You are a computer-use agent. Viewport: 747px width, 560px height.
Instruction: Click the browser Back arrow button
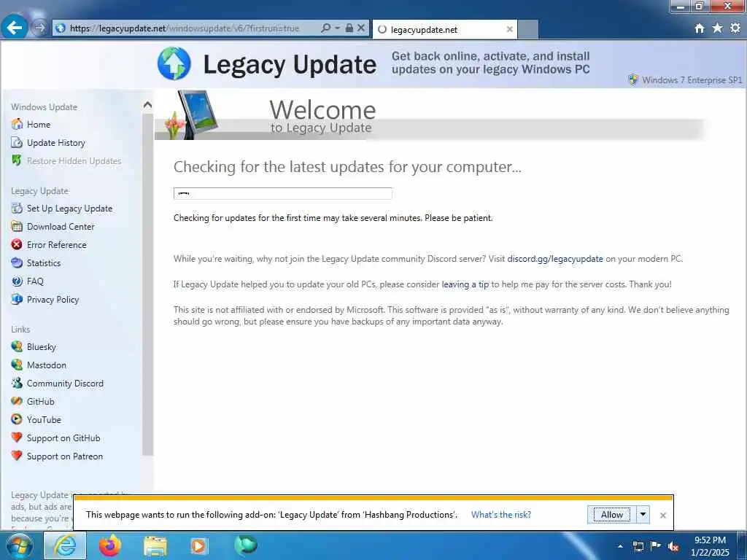pos(15,28)
